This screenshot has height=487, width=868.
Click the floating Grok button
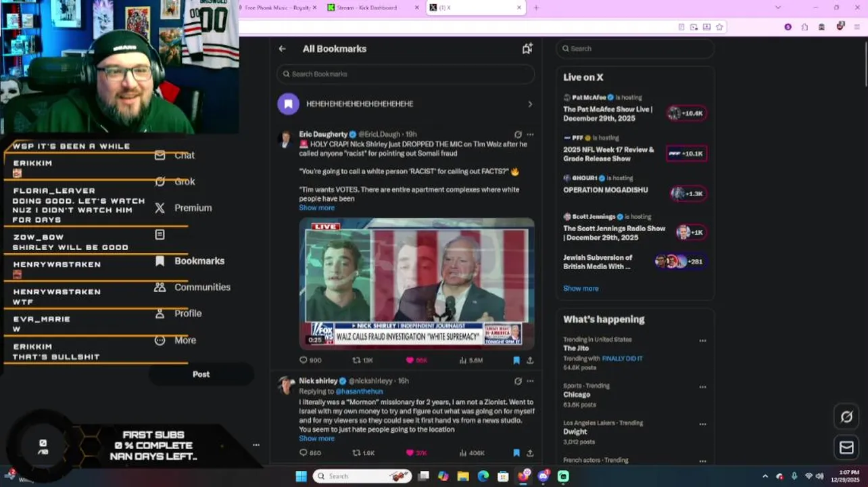(846, 417)
